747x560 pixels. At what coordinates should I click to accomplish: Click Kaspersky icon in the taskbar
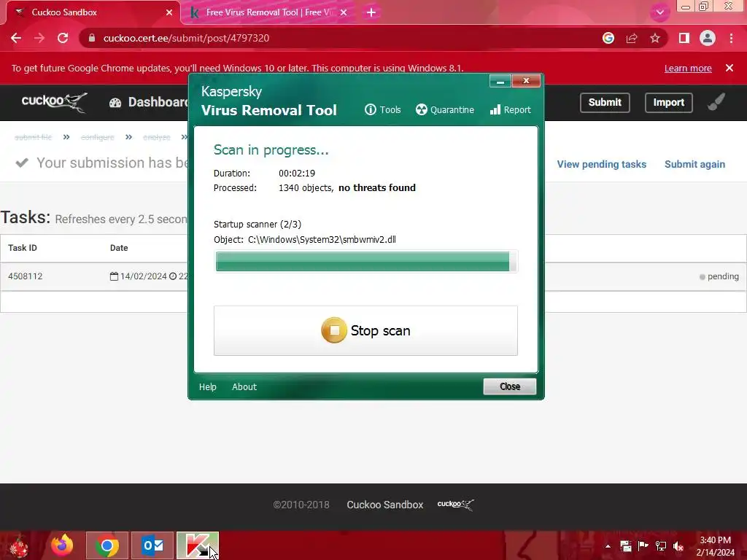click(x=198, y=545)
